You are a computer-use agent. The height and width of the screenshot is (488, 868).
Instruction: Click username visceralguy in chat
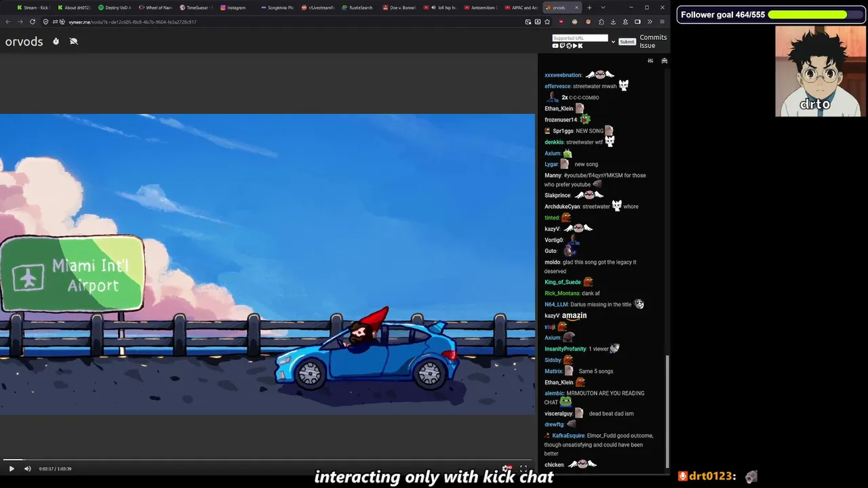click(559, 413)
